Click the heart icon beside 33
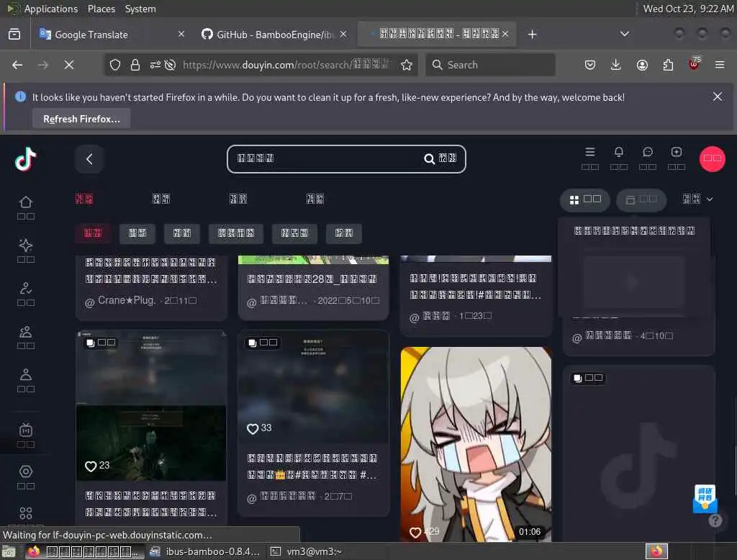Screen dimensions: 737x560 pyautogui.click(x=253, y=428)
